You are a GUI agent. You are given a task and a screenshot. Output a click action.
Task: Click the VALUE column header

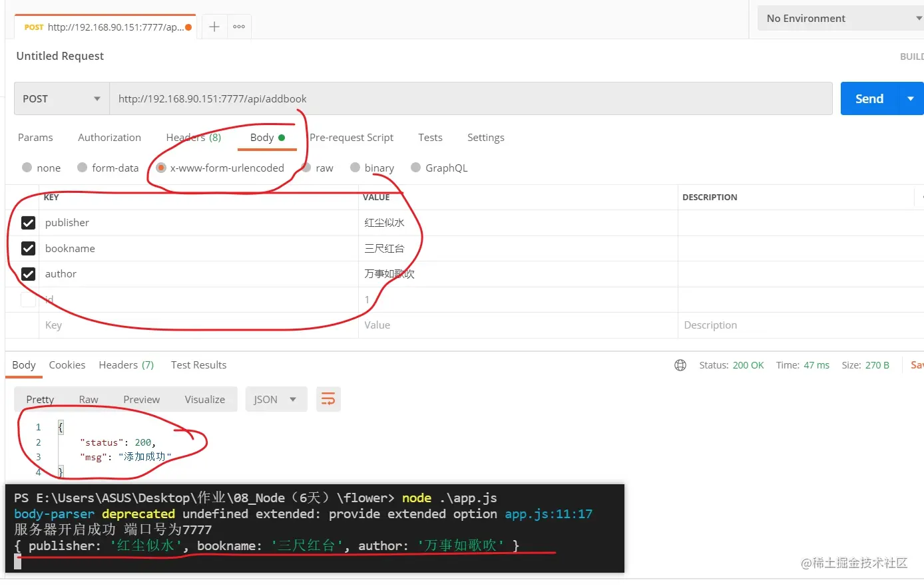376,198
